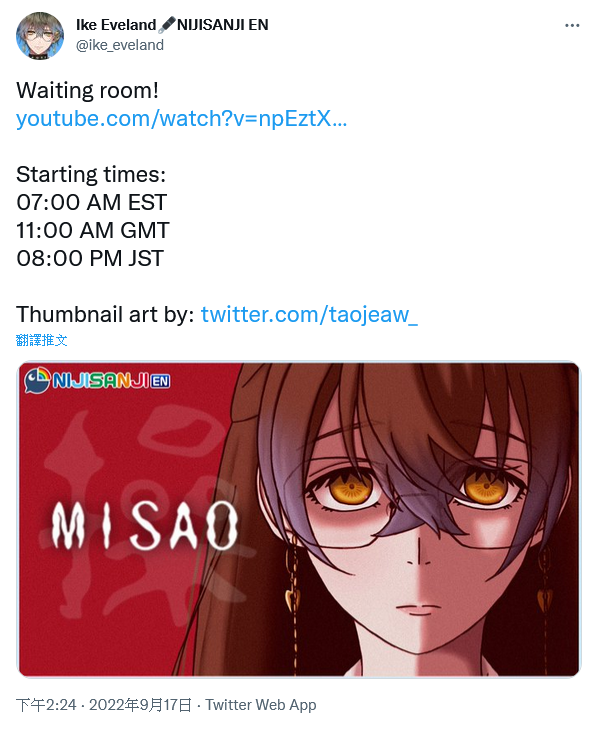Open the three-dot more options menu
598x730 pixels.
(572, 26)
